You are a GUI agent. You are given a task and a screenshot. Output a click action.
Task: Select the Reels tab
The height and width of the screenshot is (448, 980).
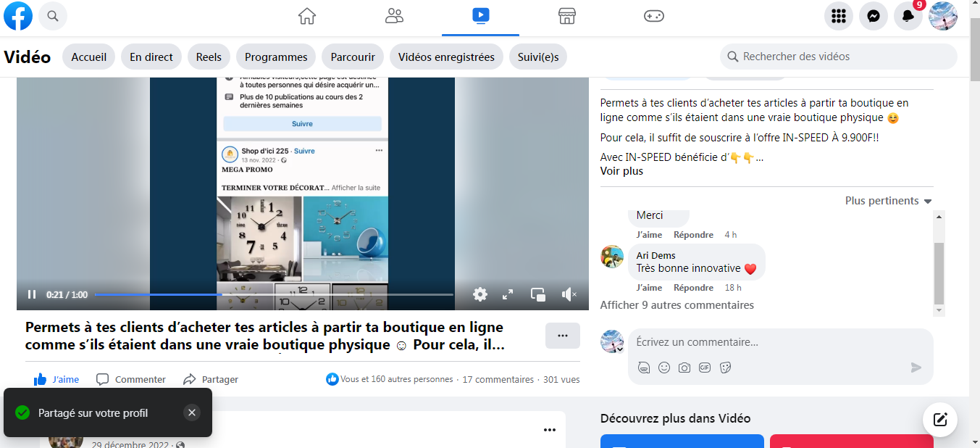tap(209, 57)
